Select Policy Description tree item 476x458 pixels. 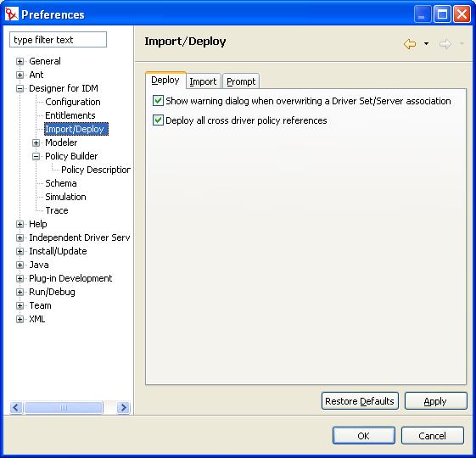click(x=96, y=170)
